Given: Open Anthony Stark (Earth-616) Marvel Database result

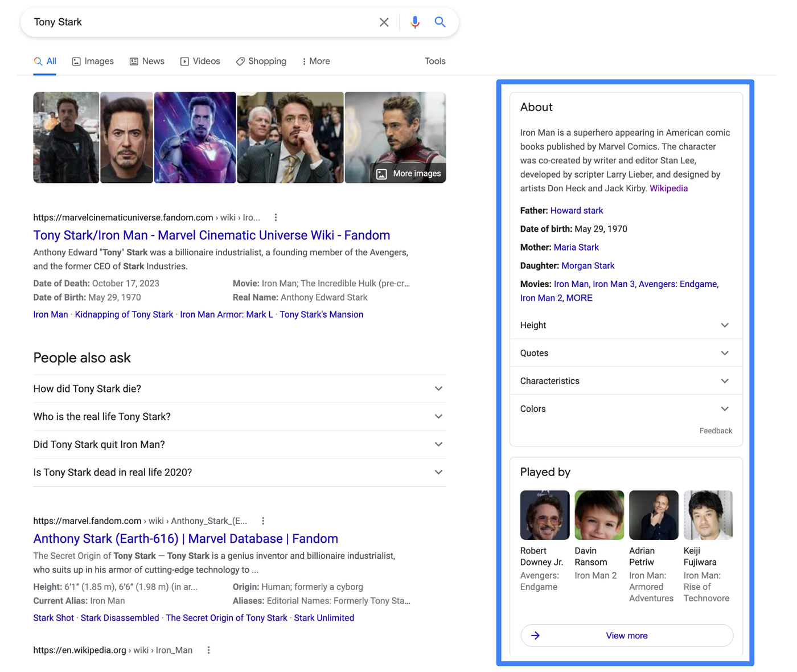Looking at the screenshot, I should [x=186, y=539].
